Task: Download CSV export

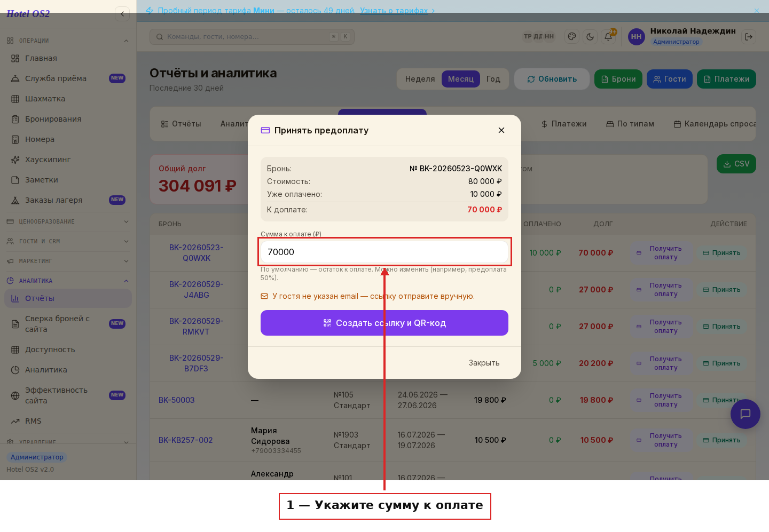Action: click(x=736, y=164)
